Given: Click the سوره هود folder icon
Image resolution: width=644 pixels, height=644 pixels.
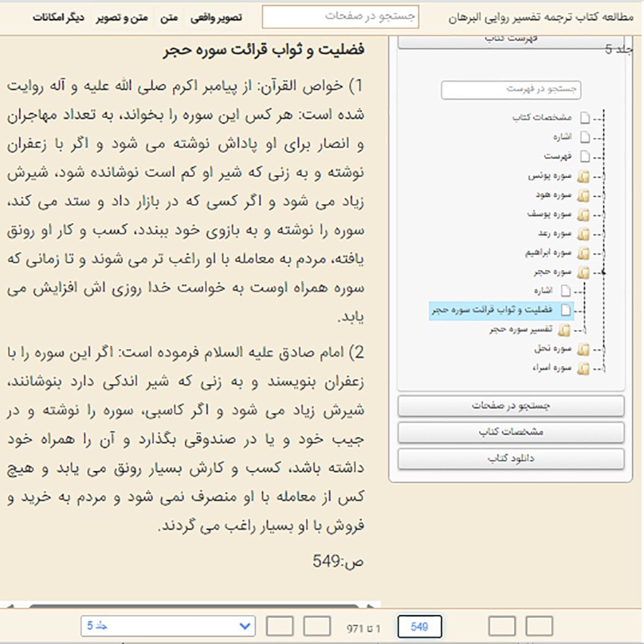Looking at the screenshot, I should [583, 196].
